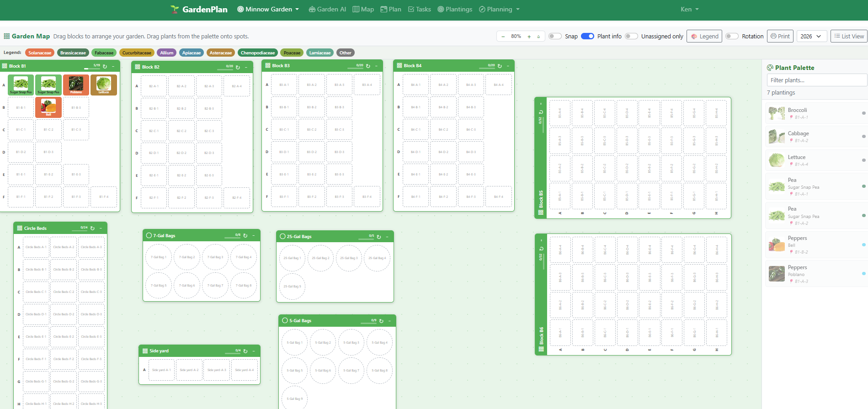Screen dimensions: 868x409
Task: Open the Ken user menu
Action: [x=689, y=9]
